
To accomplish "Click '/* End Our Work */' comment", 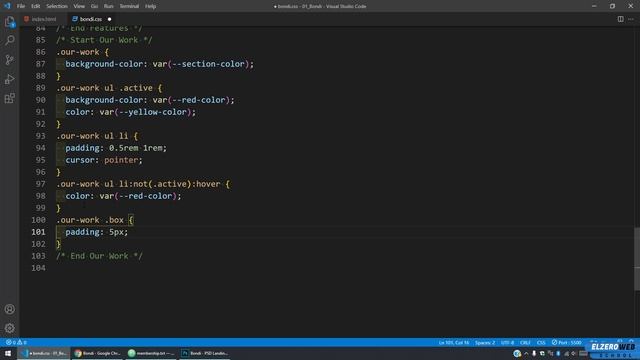I will pos(99,256).
